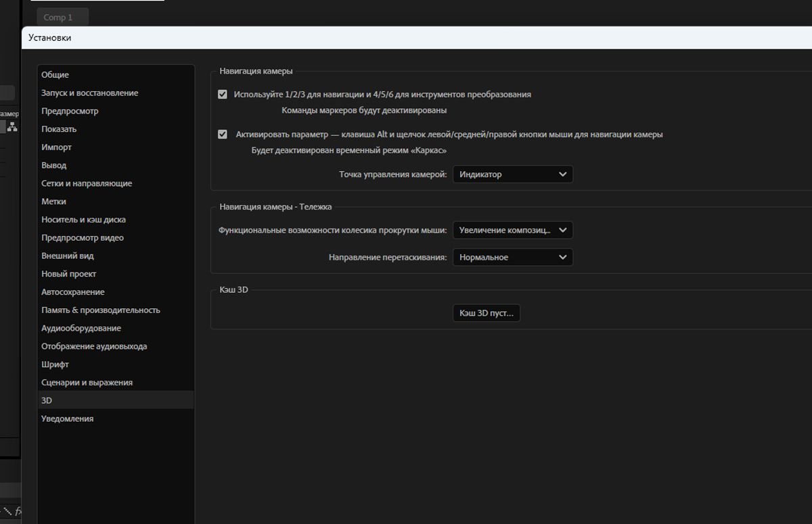Click text Команды маркеров будут деактивированы
The image size is (812, 524).
364,110
